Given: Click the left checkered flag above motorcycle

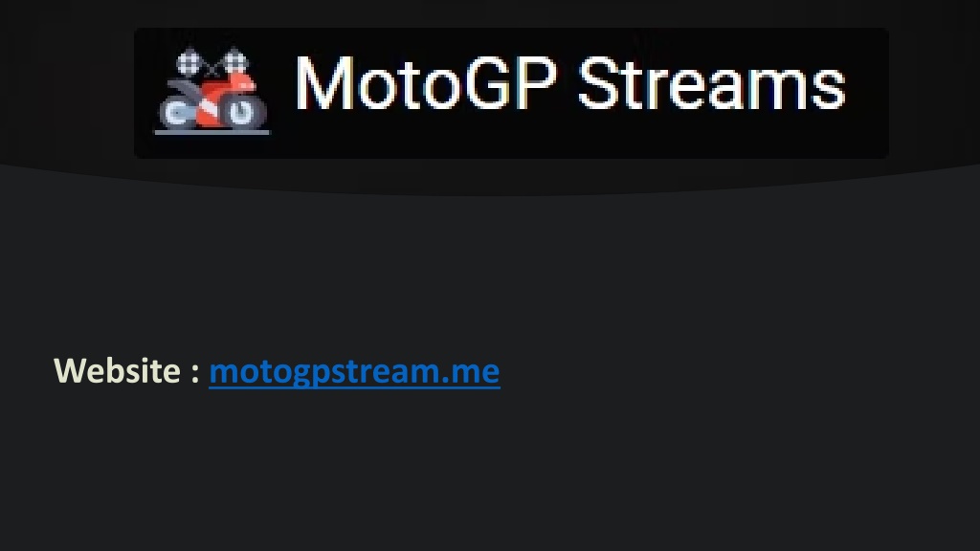Looking at the screenshot, I should [x=189, y=62].
